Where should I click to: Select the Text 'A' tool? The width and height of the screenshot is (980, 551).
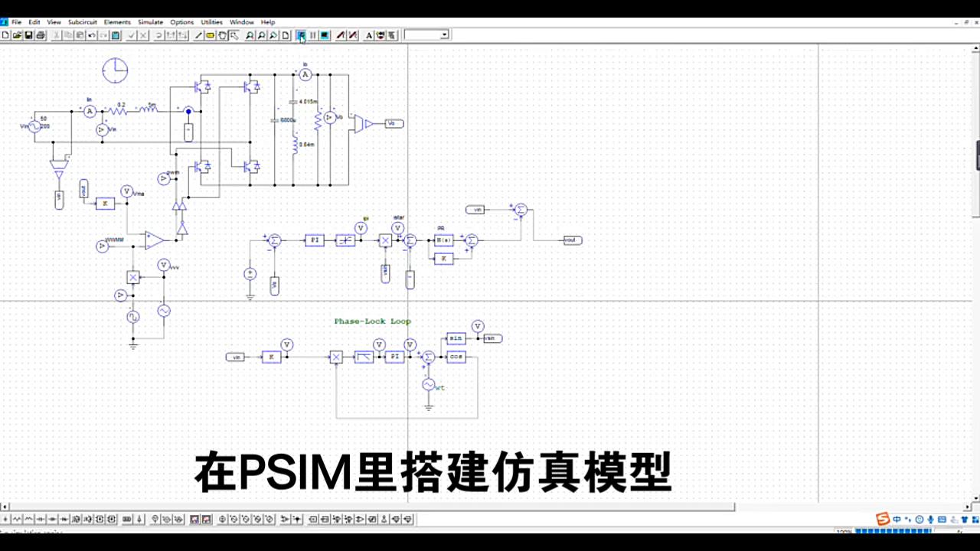click(x=368, y=35)
